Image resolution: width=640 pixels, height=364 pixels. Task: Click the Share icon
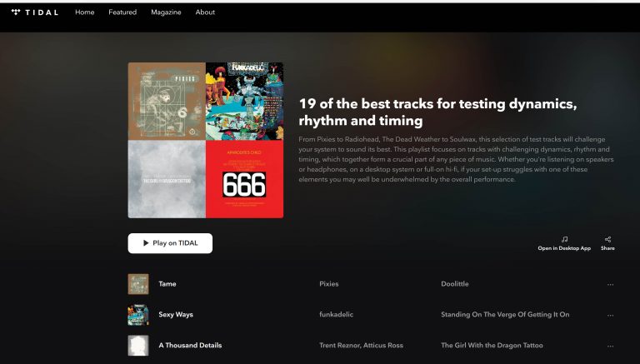pyautogui.click(x=607, y=240)
